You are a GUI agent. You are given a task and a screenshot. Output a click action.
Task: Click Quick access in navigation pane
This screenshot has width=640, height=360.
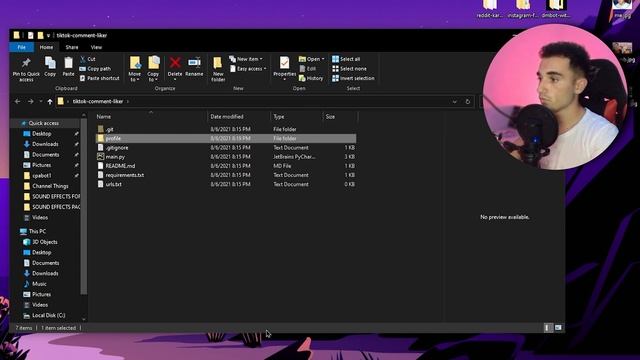43,123
